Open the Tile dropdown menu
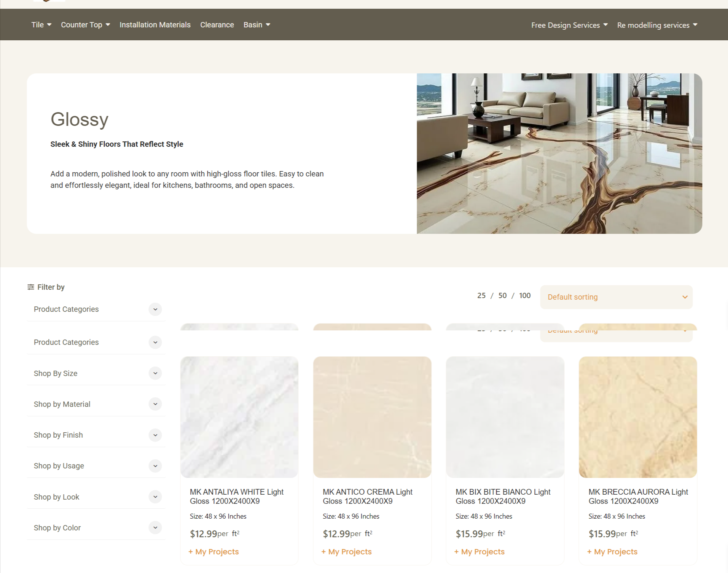Viewport: 728px width, 573px height. point(41,25)
